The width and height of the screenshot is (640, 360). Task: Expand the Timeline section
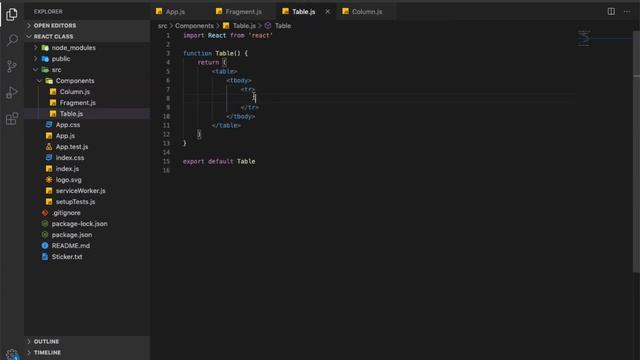point(87,352)
